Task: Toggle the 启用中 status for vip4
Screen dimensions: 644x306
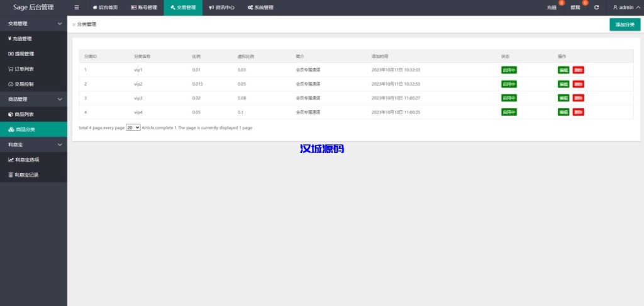Action: pos(509,112)
